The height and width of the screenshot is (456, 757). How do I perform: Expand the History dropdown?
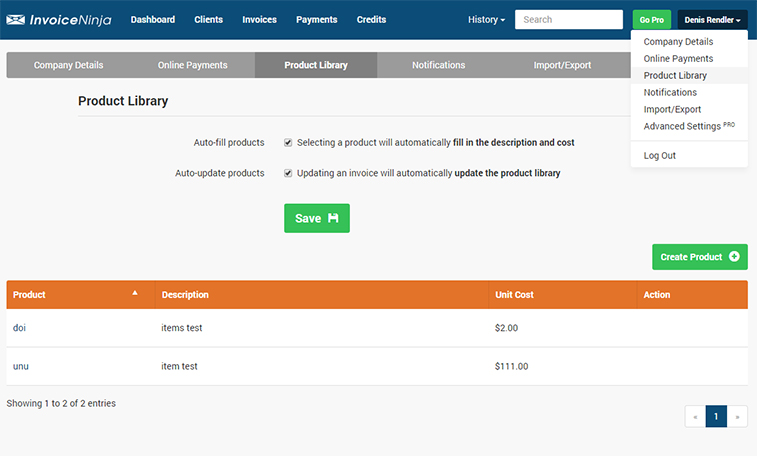click(x=486, y=20)
